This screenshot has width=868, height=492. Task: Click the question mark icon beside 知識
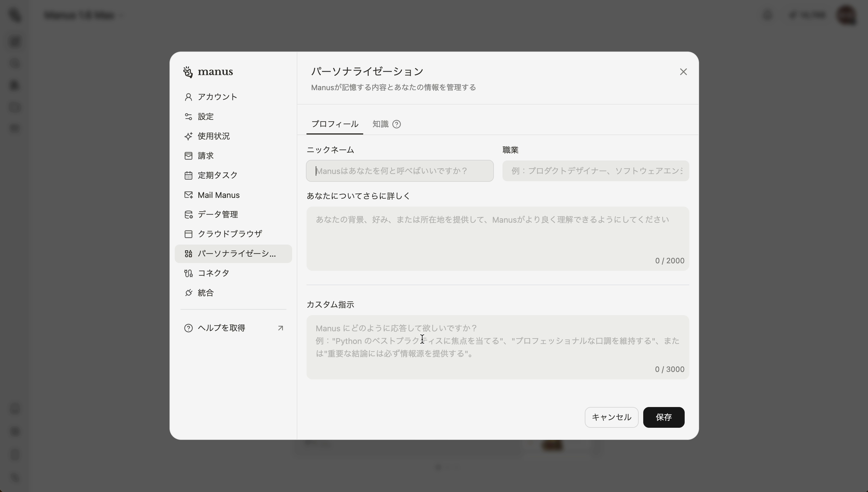pyautogui.click(x=397, y=124)
